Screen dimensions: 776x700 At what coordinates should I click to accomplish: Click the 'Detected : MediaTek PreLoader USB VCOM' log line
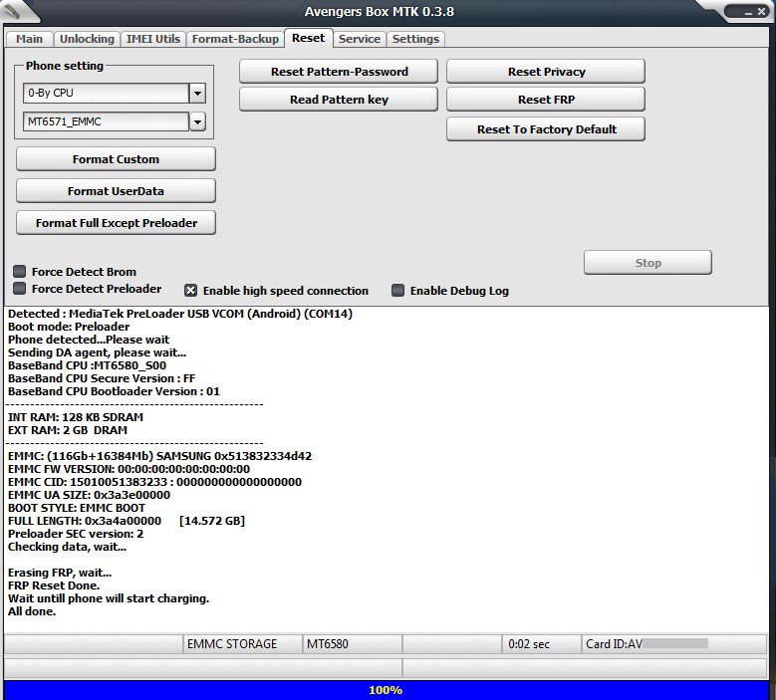[180, 314]
